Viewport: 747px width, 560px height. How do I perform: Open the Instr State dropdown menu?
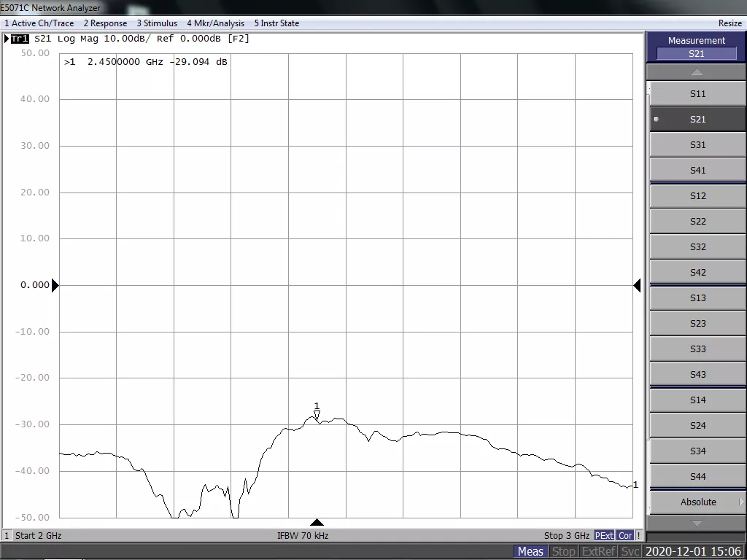(x=276, y=23)
